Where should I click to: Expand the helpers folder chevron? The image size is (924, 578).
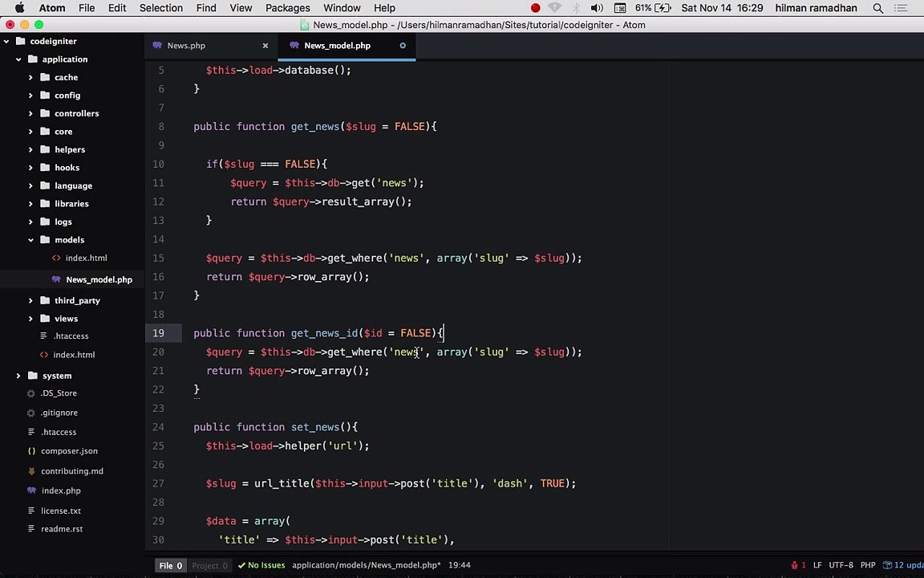(30, 150)
